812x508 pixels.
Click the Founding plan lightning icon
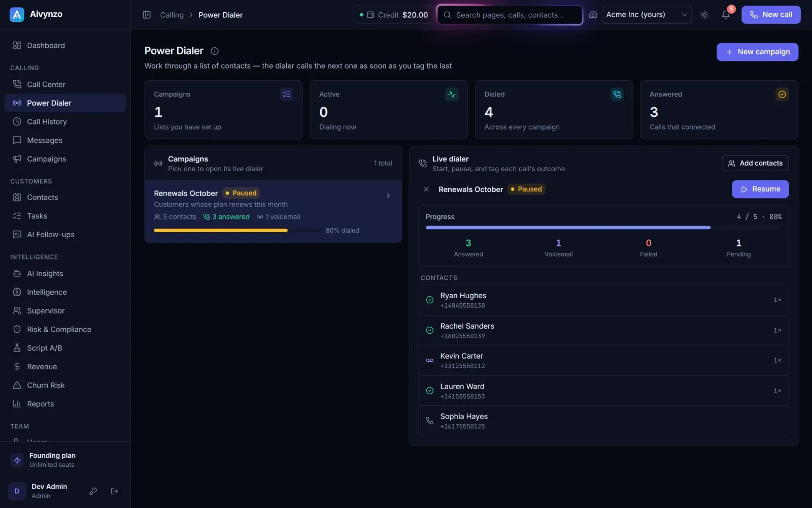17,460
